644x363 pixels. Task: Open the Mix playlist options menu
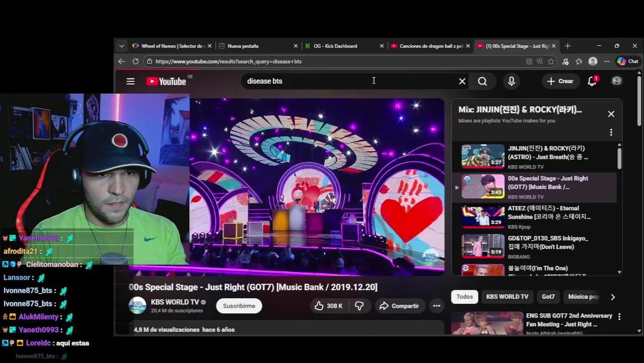click(x=611, y=132)
